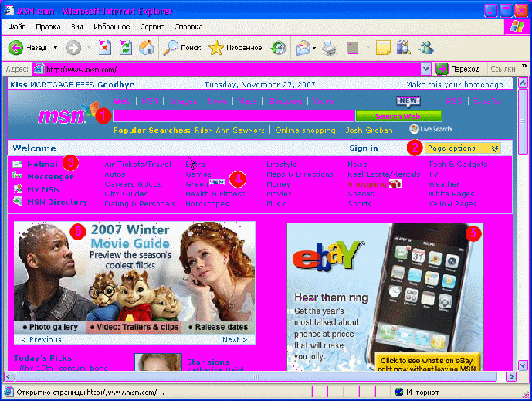Open the Real Estate/Rentals link
Screen dimensions: 532x401
tap(384, 174)
